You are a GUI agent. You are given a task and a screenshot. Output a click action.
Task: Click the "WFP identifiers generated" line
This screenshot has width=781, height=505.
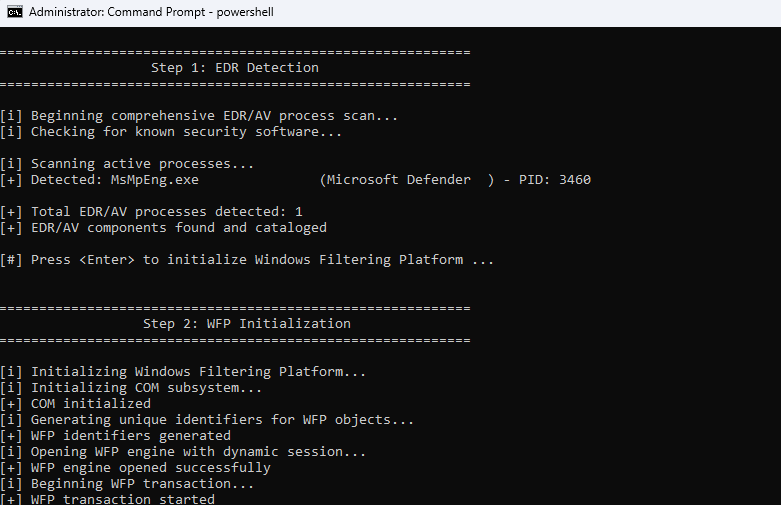[130, 436]
